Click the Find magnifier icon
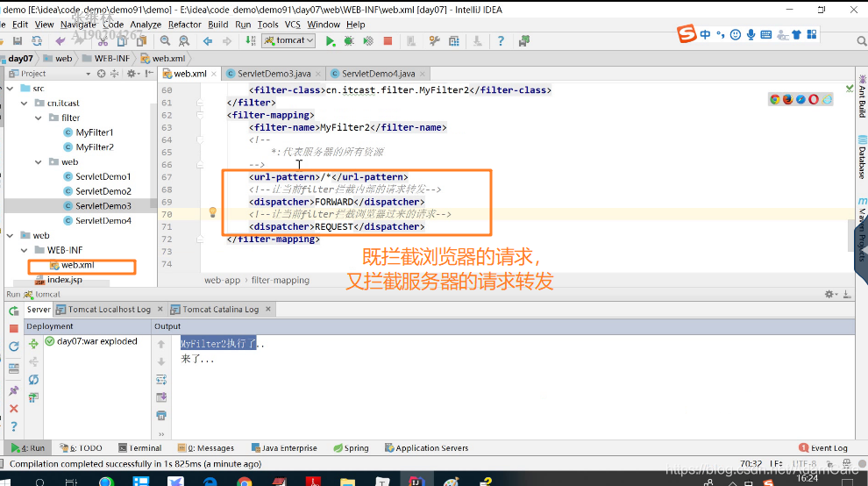 [165, 41]
